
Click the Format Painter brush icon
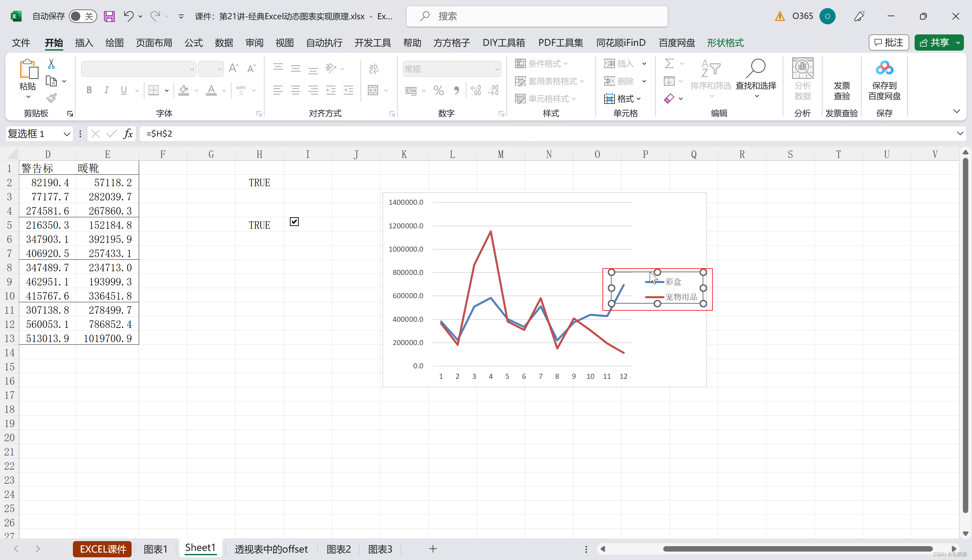(x=51, y=98)
